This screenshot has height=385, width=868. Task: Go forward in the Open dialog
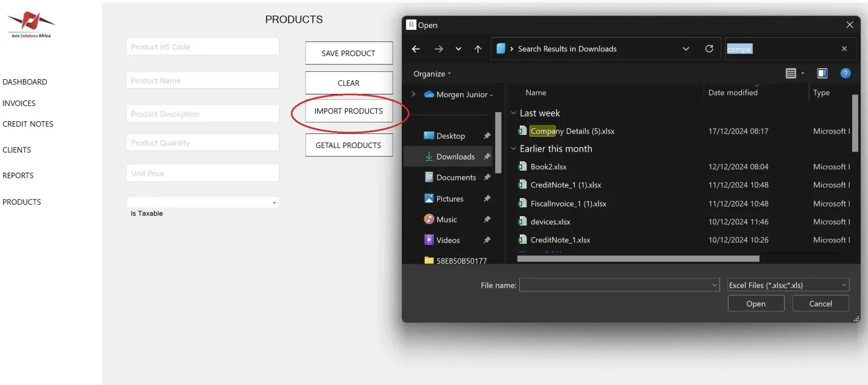(x=439, y=49)
